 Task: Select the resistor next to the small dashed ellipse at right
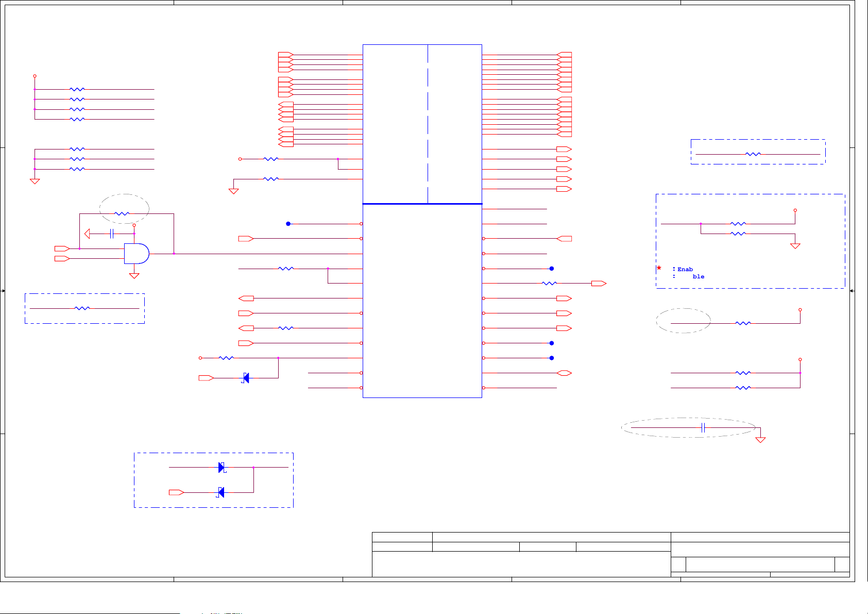(743, 323)
